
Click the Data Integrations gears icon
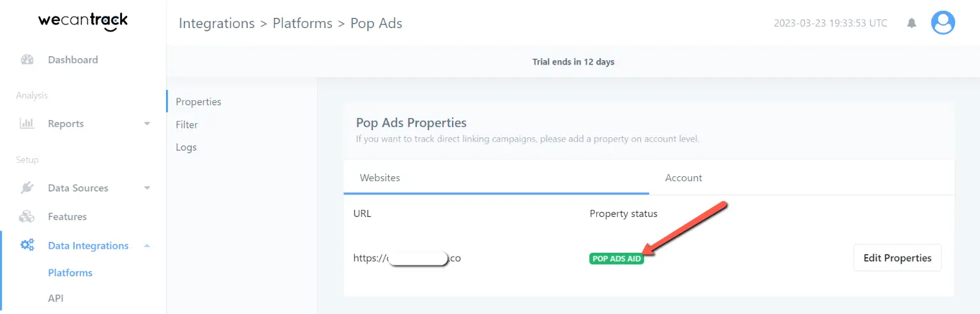click(27, 245)
